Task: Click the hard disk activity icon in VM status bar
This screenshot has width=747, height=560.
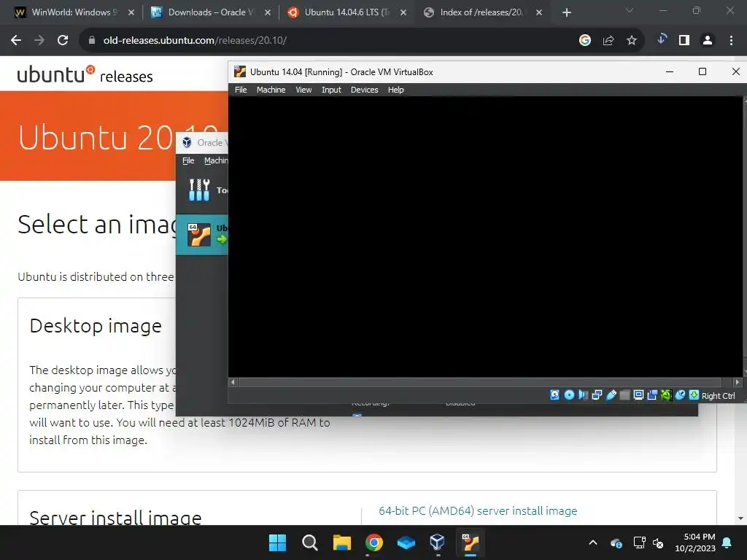Action: (554, 394)
